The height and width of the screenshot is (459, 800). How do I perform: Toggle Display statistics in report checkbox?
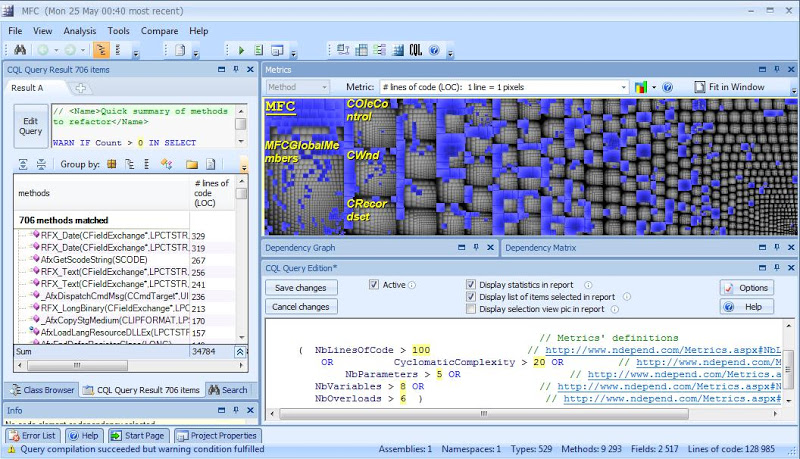[471, 285]
